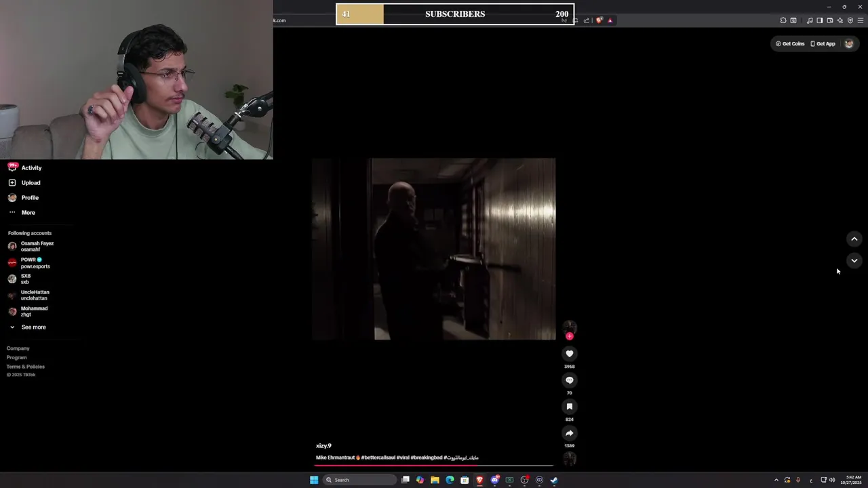
Task: Open the Brave Wallet icon
Action: point(830,20)
